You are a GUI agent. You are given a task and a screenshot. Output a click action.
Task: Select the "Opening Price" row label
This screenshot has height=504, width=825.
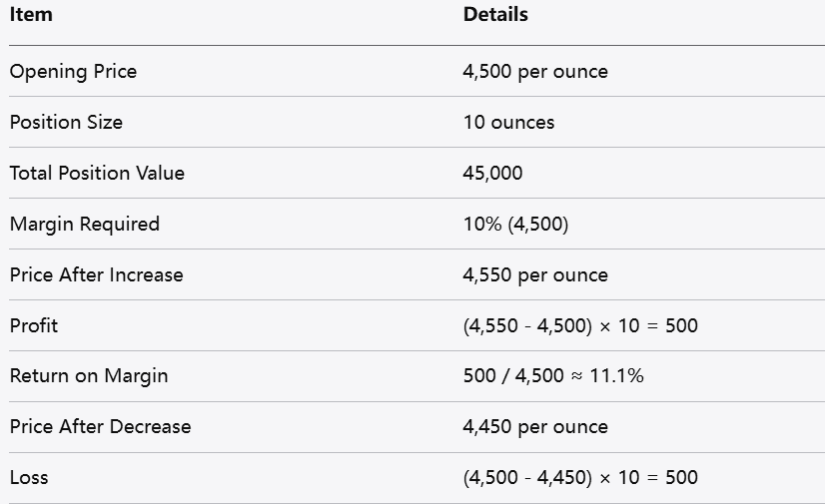point(73,72)
